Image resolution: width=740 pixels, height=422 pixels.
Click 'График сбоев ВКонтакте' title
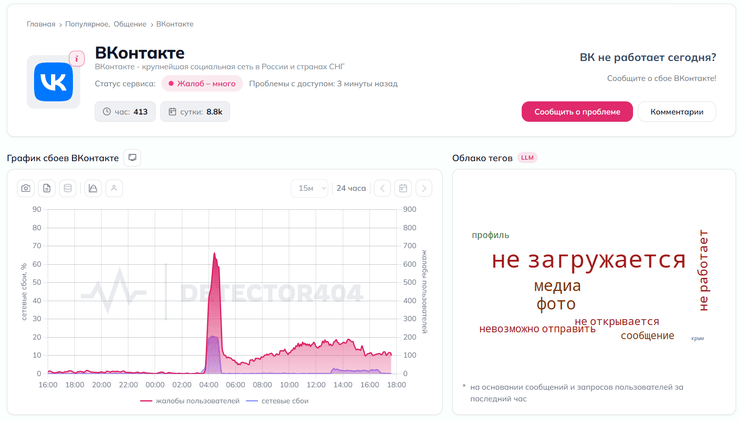pyautogui.click(x=63, y=158)
